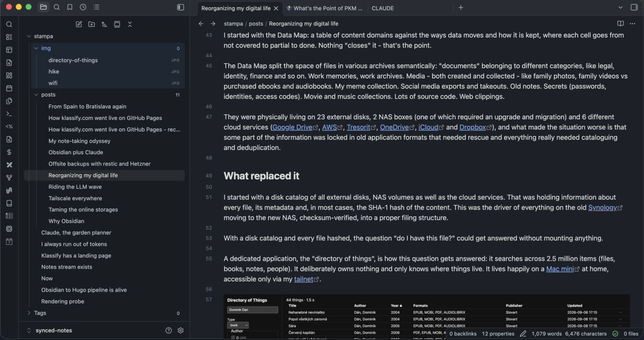Collapse all folders in the file explorer
Image resolution: width=644 pixels, height=340 pixels.
tap(130, 24)
